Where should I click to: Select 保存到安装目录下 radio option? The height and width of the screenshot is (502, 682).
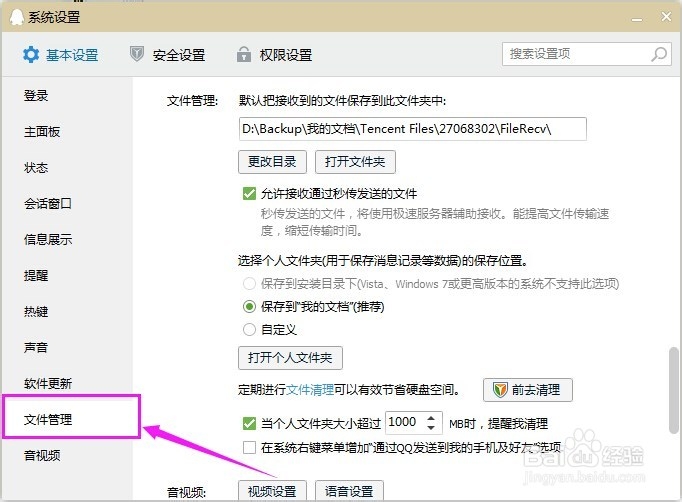point(249,284)
